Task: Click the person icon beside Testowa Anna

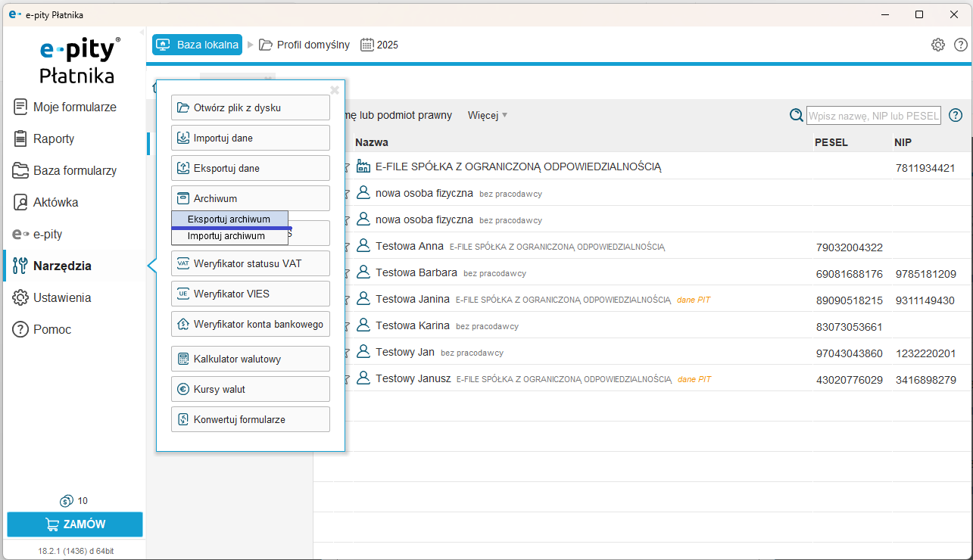Action: pos(363,246)
